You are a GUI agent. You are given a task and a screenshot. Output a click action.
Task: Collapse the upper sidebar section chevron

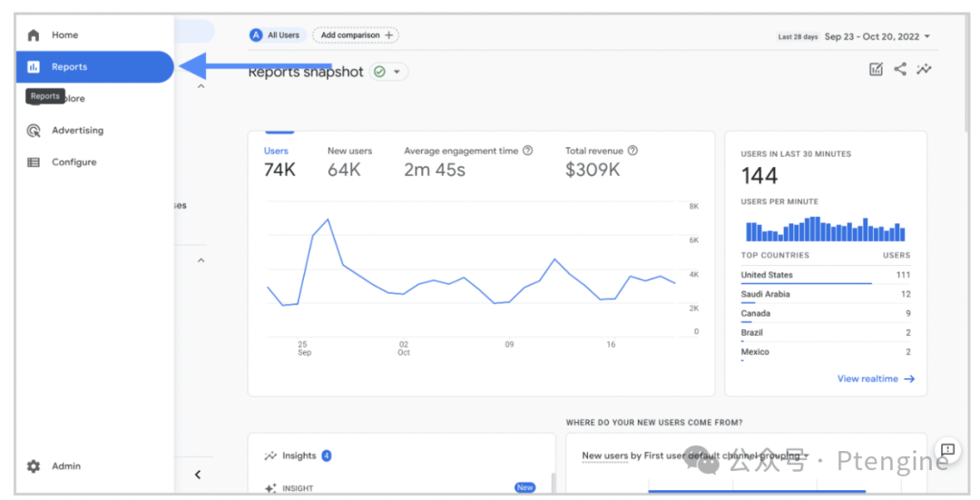201,87
